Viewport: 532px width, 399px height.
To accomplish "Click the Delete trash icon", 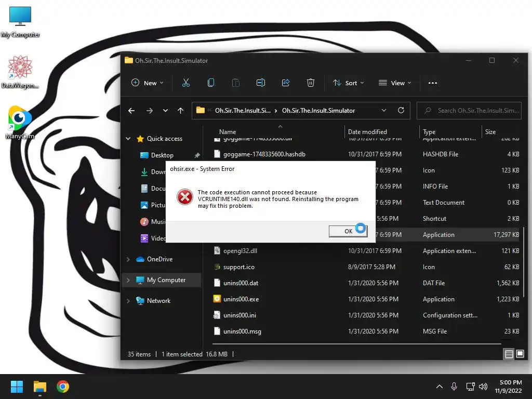I will tap(311, 83).
